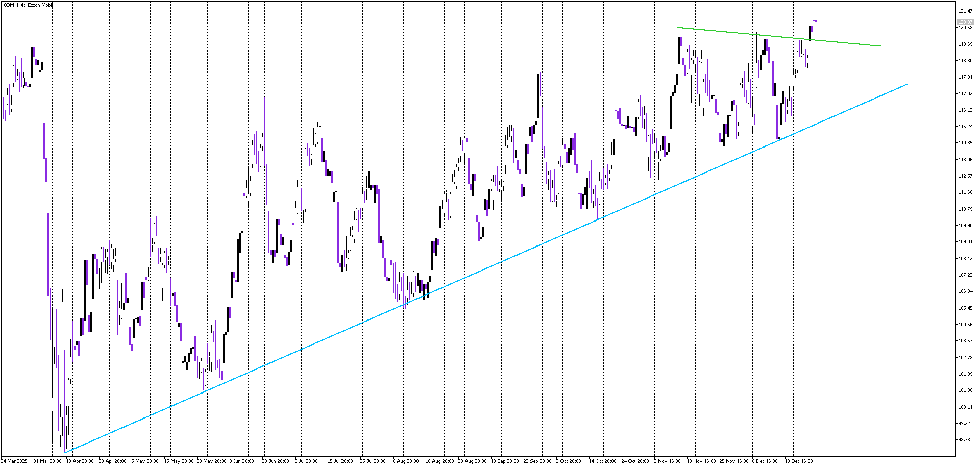Screen dimensions: 980x467
Task: Click the latest candlestick at chart's right edge
Action: [x=816, y=21]
